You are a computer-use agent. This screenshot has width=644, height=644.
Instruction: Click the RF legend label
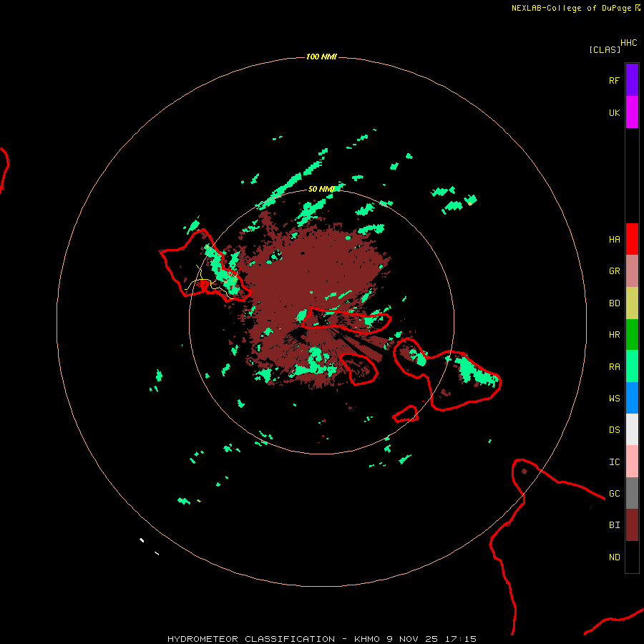(x=614, y=81)
